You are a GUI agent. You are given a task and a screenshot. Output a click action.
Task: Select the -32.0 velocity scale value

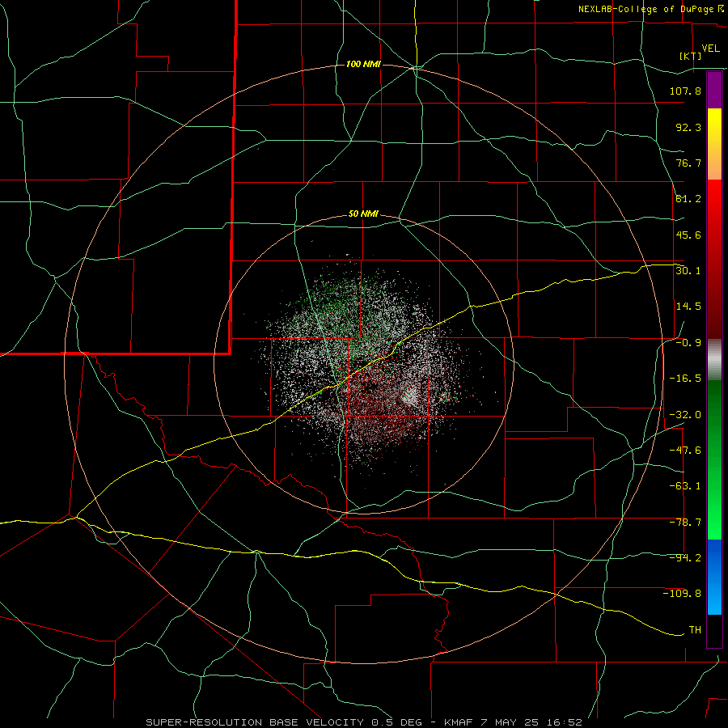point(685,415)
